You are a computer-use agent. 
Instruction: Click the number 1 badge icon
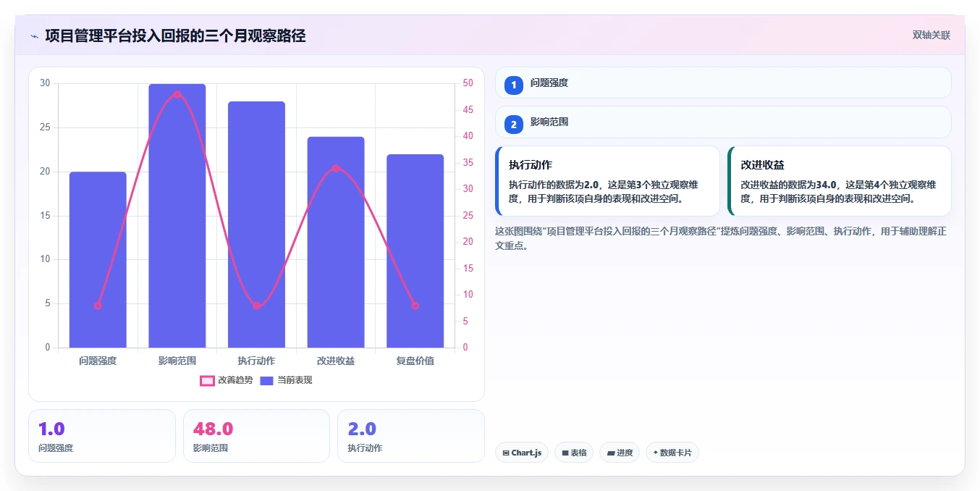tap(514, 85)
